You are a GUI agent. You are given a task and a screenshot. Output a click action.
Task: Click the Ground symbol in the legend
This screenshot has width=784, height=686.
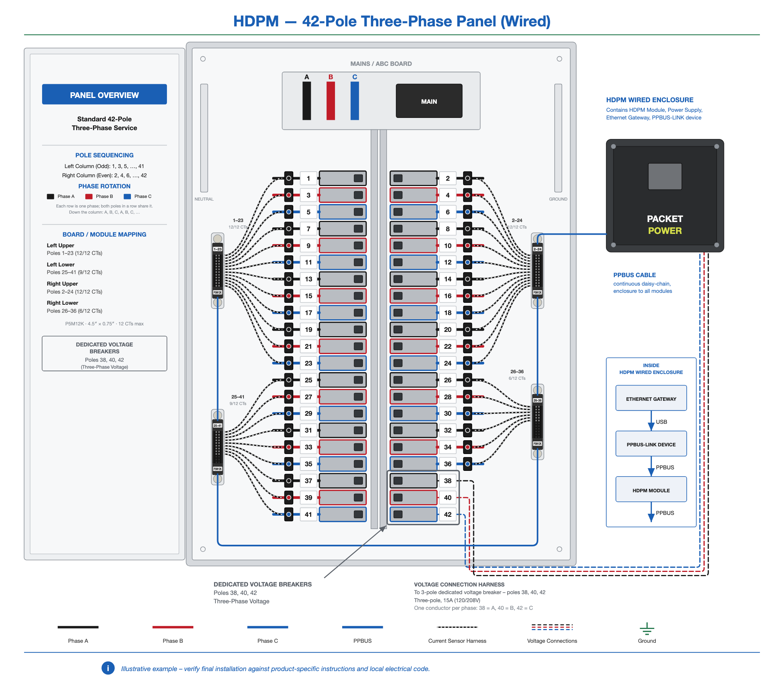click(x=647, y=629)
